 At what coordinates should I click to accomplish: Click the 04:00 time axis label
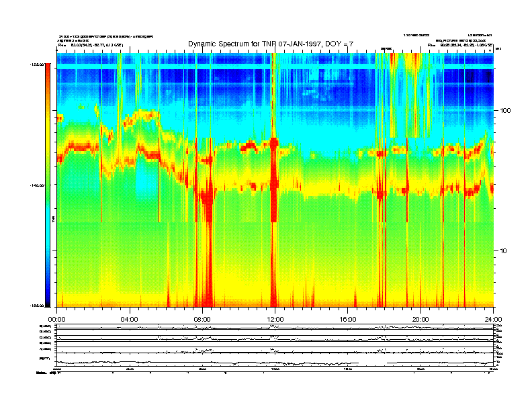click(x=130, y=320)
